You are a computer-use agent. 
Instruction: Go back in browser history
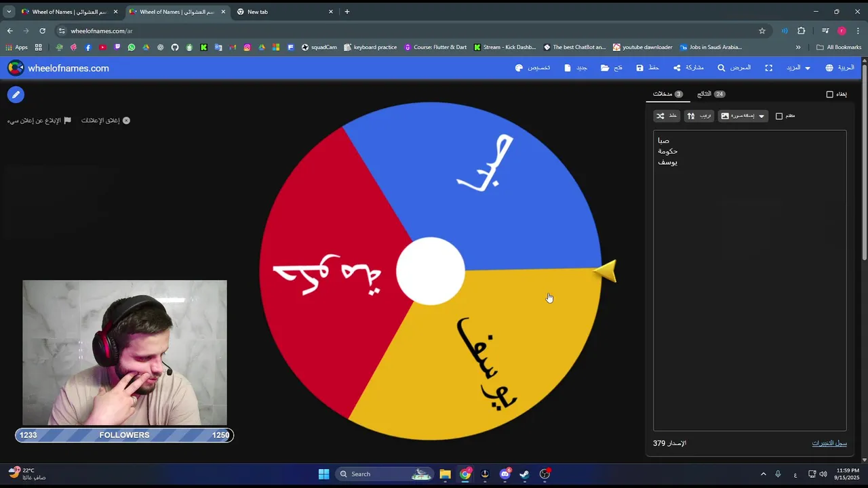pyautogui.click(x=9, y=30)
